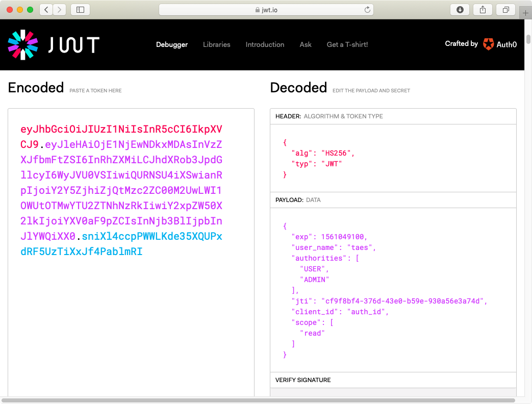
Task: Click the encoded JWT token text area
Action: click(x=131, y=252)
